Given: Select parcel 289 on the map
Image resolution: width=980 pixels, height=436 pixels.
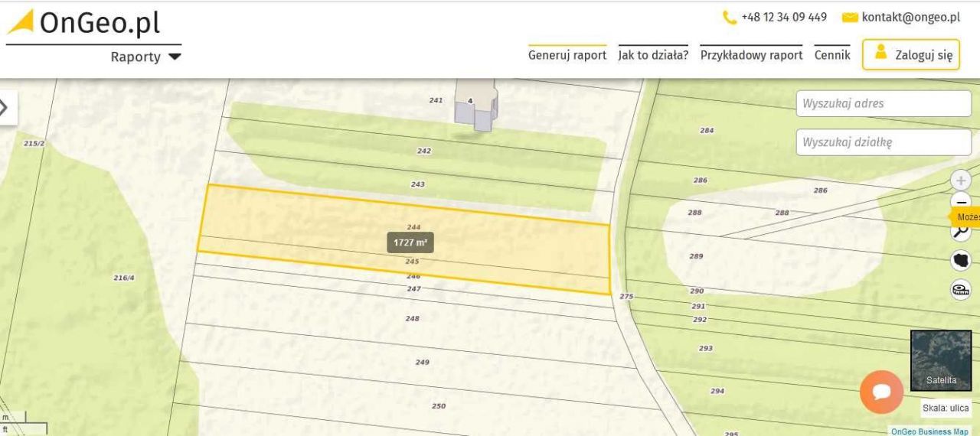Looking at the screenshot, I should point(696,256).
